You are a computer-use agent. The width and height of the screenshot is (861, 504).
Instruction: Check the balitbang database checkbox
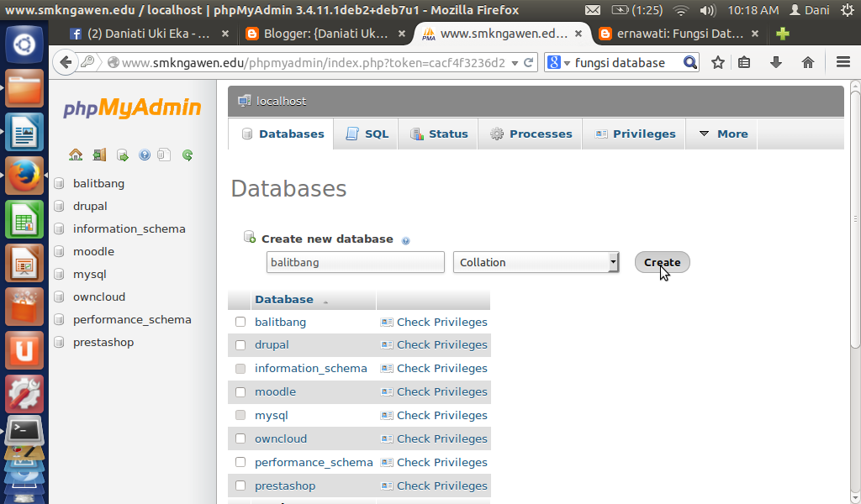coord(240,322)
